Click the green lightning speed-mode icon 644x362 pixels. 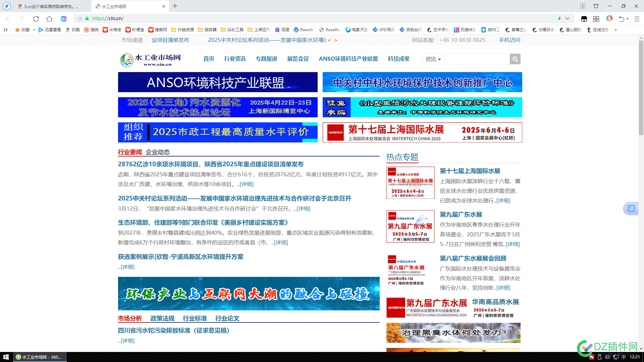(559, 18)
